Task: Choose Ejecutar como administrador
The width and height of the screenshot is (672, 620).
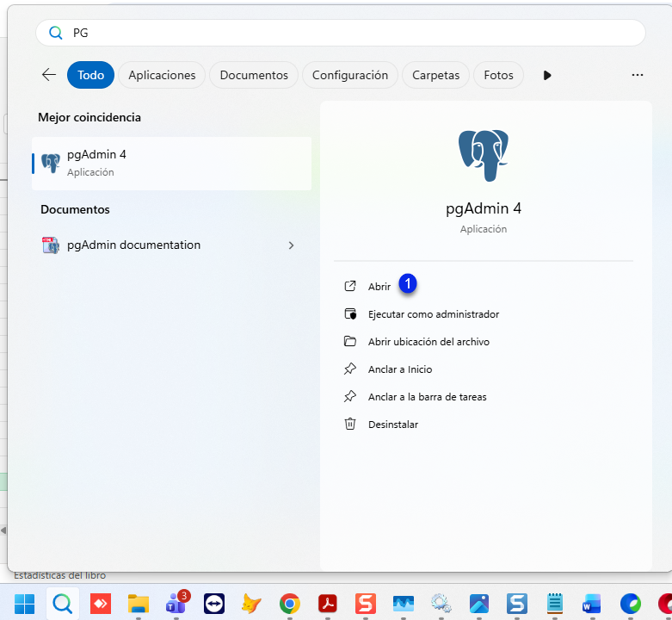Action: [x=434, y=314]
